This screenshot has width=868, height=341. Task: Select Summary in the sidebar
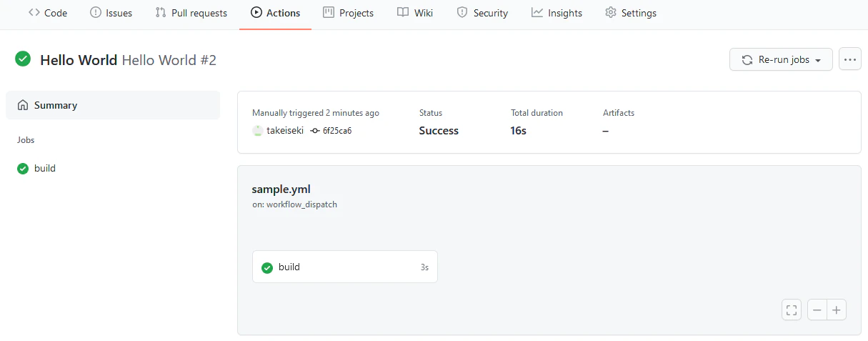[113, 105]
